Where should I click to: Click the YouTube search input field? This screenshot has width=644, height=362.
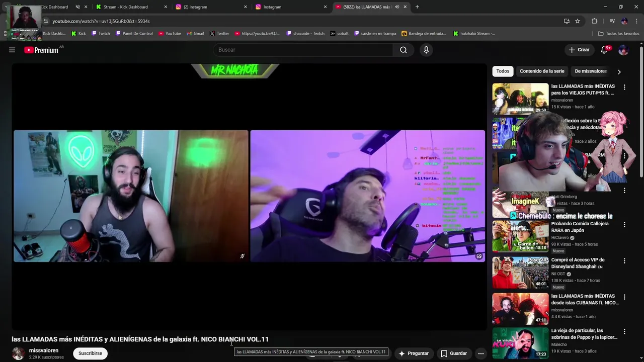pyautogui.click(x=303, y=50)
